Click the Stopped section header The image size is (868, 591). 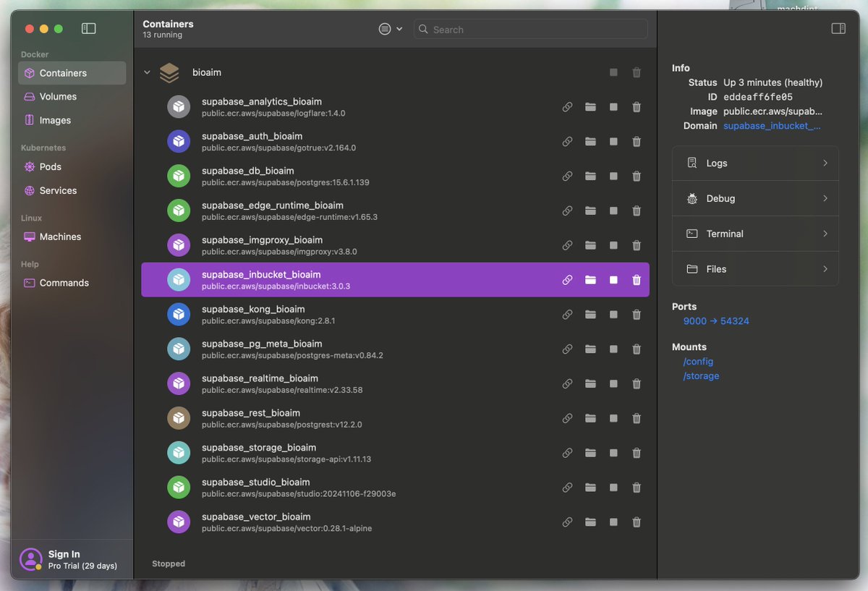click(x=169, y=564)
